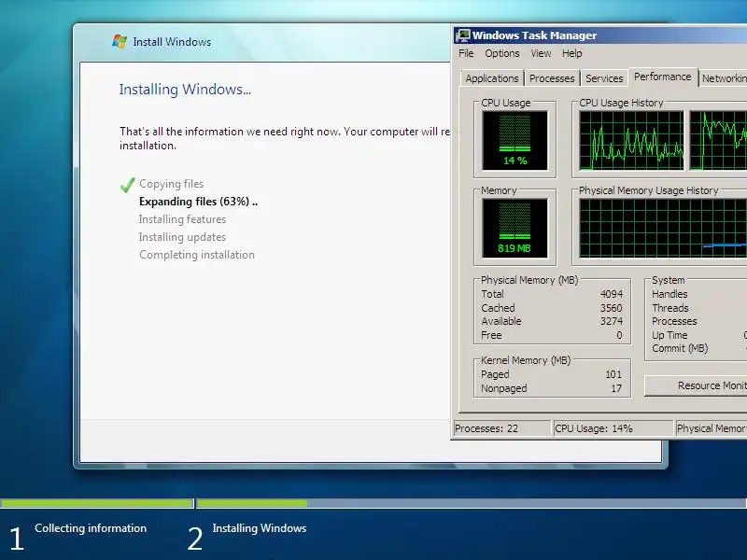The image size is (747, 560).
Task: Click the Installing Windows... heading
Action: coord(185,89)
